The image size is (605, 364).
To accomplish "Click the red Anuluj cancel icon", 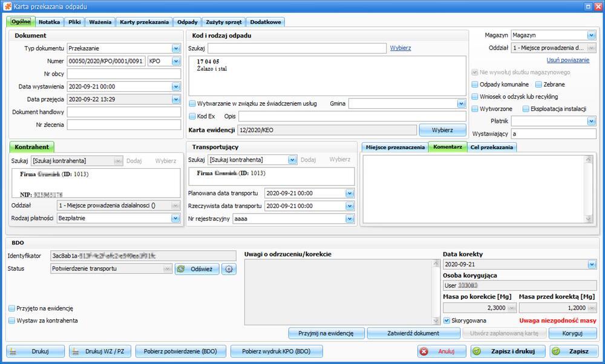I will (x=424, y=351).
